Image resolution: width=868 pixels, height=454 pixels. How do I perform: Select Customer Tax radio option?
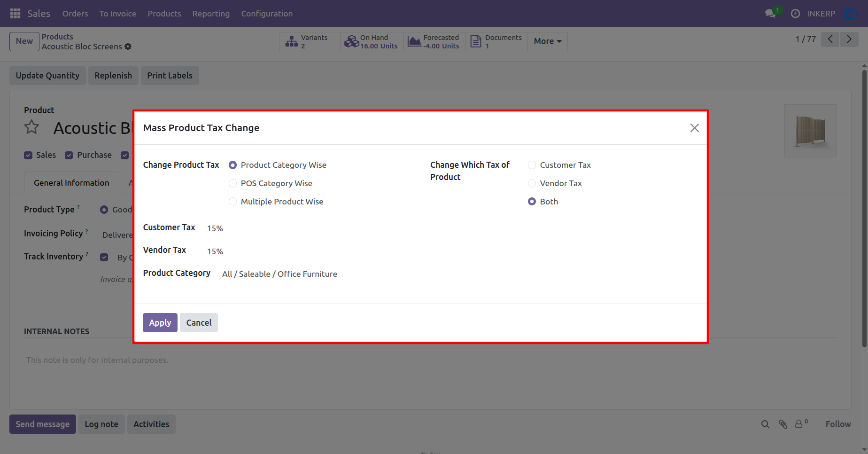point(532,165)
